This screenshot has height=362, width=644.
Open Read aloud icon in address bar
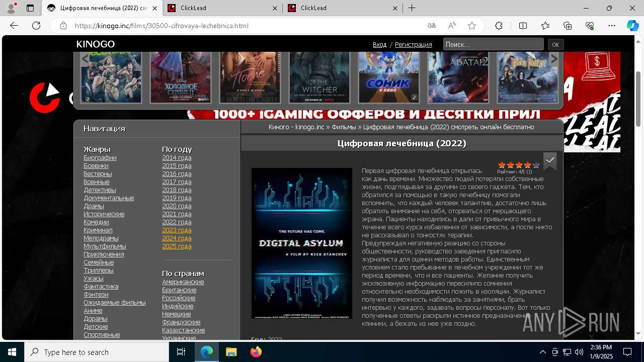click(x=452, y=26)
